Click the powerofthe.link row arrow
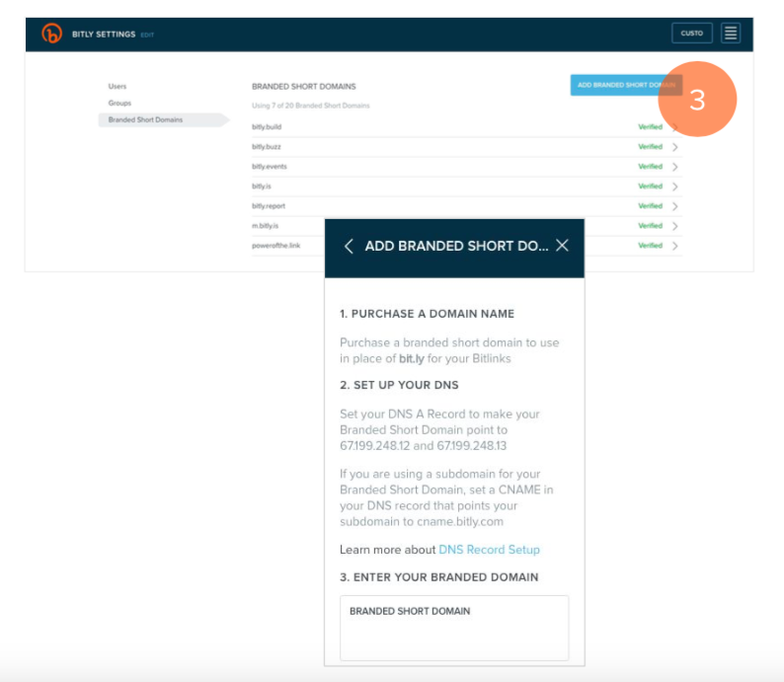The height and width of the screenshot is (682, 784). tap(674, 246)
